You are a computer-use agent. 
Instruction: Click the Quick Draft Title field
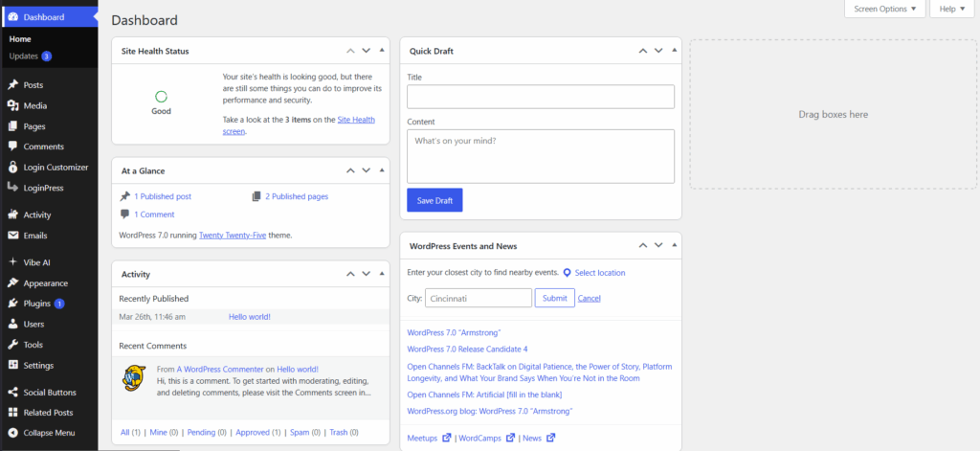click(541, 97)
